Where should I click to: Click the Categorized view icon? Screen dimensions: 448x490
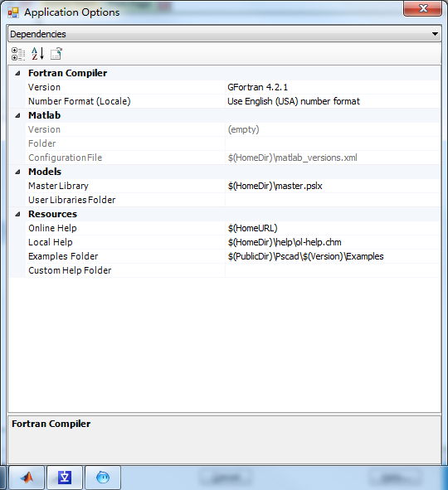[18, 54]
